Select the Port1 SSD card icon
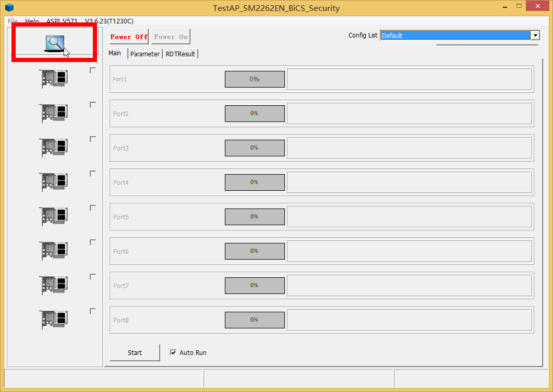Viewport: 553px width, 392px height. 54,79
